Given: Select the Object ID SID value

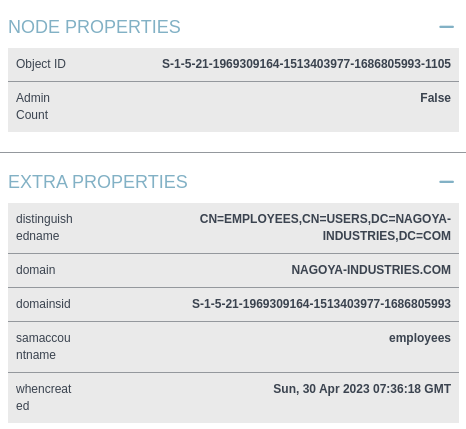Looking at the screenshot, I should click(x=306, y=64).
